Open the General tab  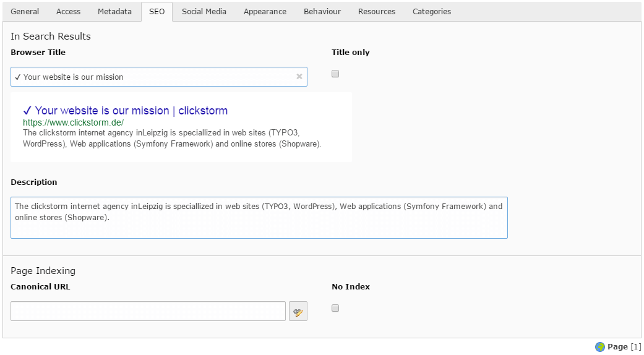coord(25,12)
